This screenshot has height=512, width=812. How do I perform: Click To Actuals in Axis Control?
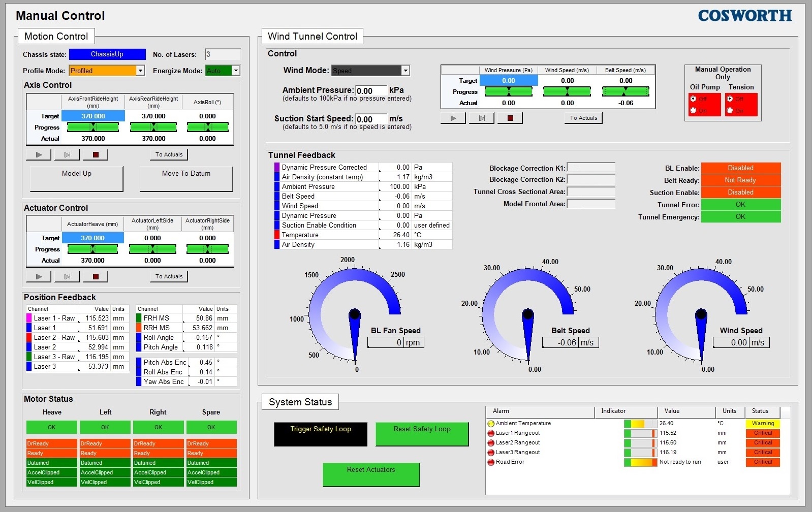click(169, 154)
